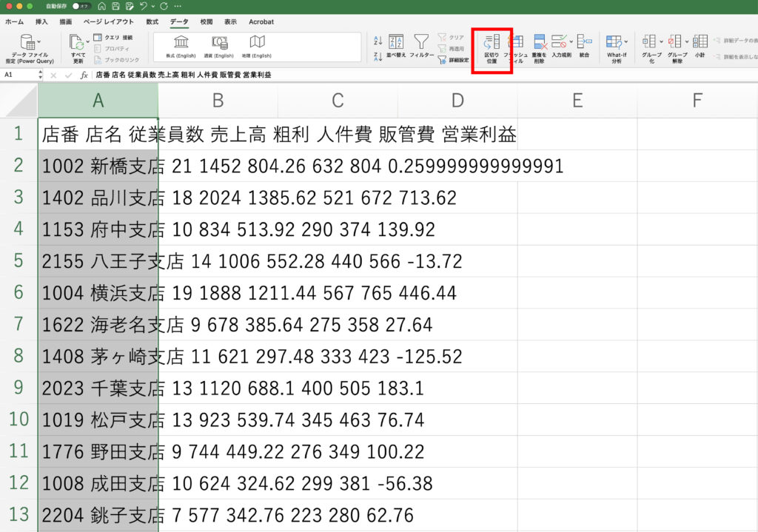
Task: Open the 並べ替え sort dialog
Action: (396, 42)
